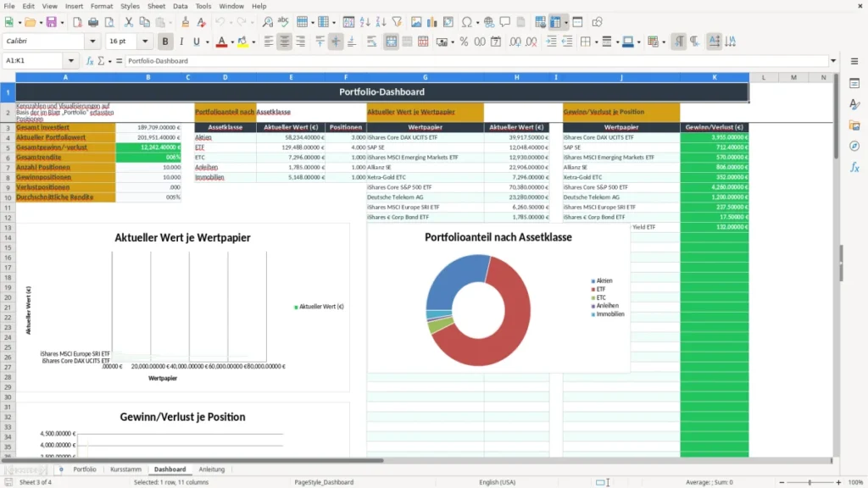
Task: Click into the formula input line
Action: tap(476, 61)
